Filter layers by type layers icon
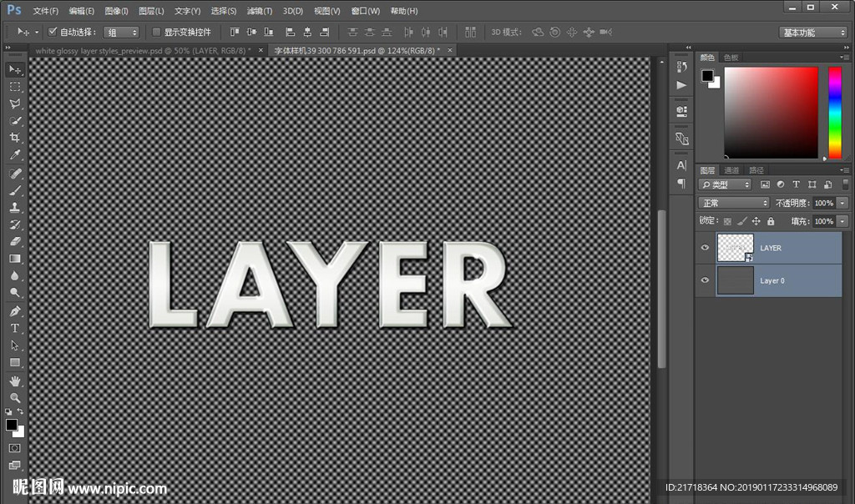 [x=796, y=184]
